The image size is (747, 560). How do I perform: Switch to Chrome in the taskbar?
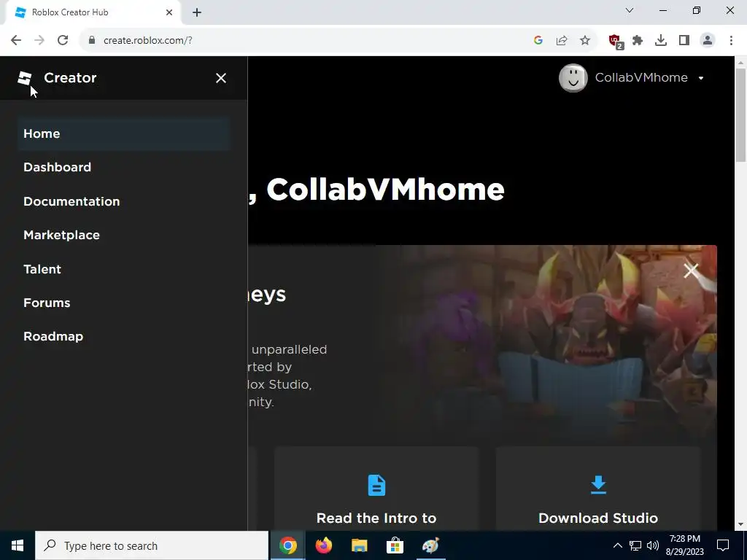click(287, 545)
